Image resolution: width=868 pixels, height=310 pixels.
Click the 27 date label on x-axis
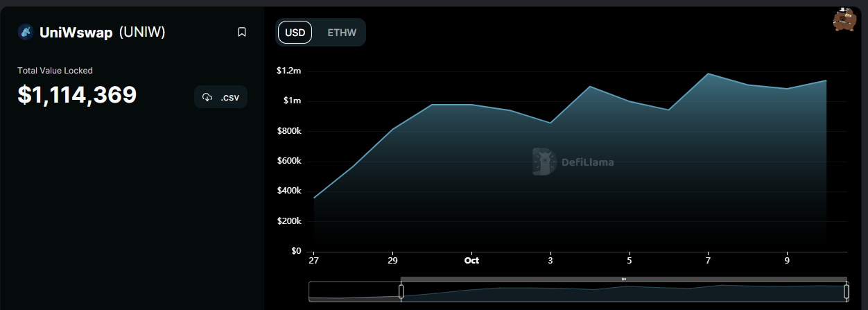[x=314, y=261]
